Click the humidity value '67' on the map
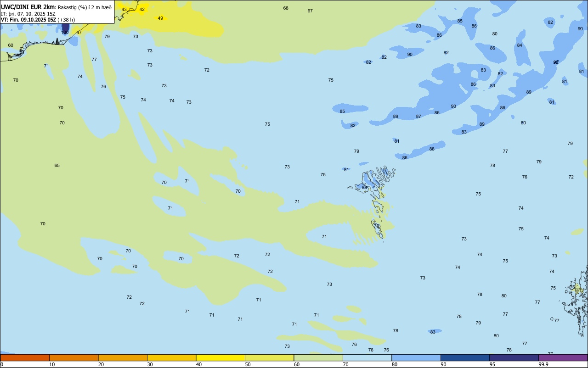Viewport: 588px width, 368px height. (x=310, y=11)
